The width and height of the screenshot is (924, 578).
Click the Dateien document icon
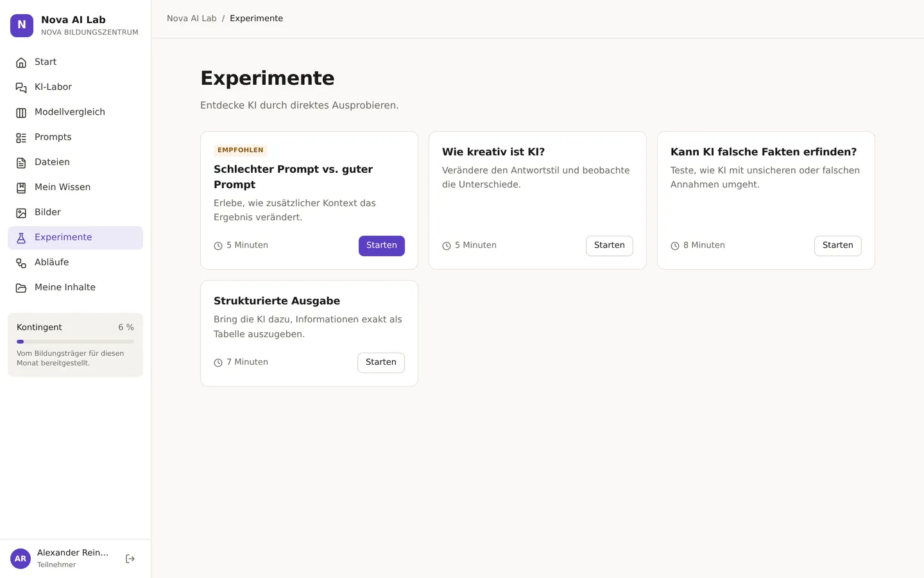[21, 162]
